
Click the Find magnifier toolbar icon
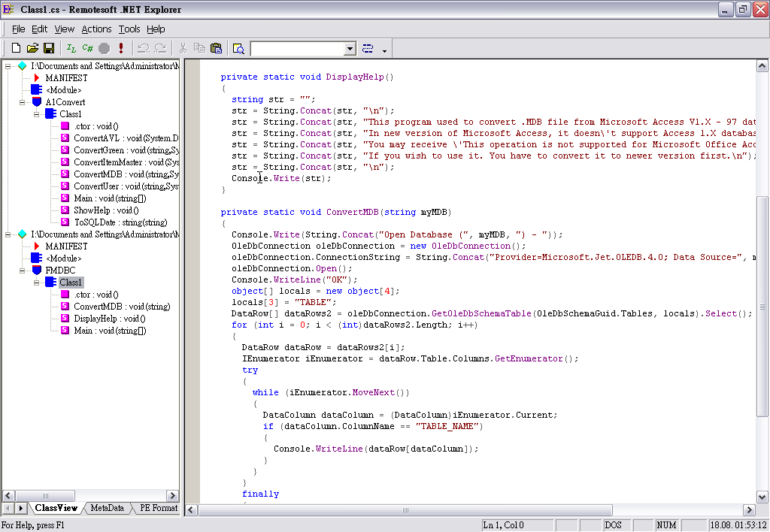pos(238,48)
